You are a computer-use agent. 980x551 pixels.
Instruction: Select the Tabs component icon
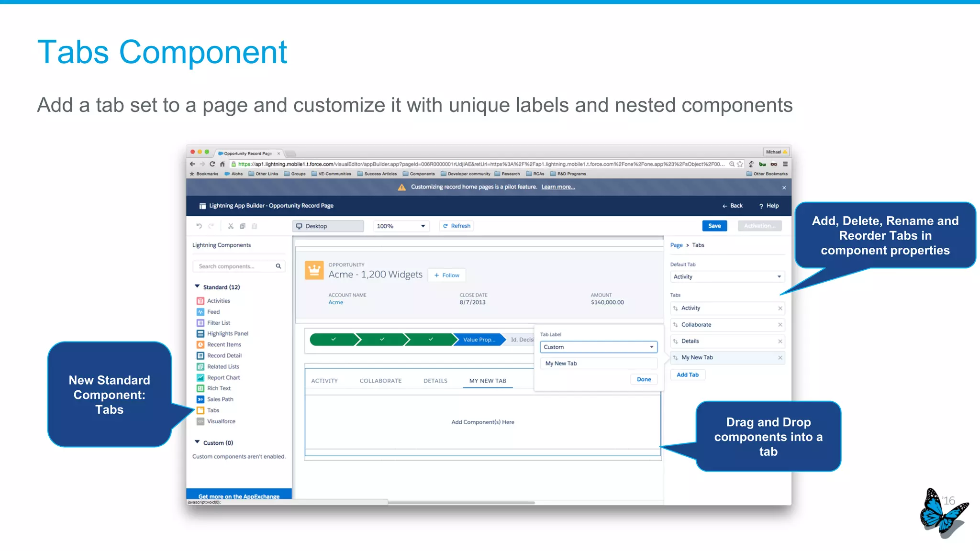200,410
